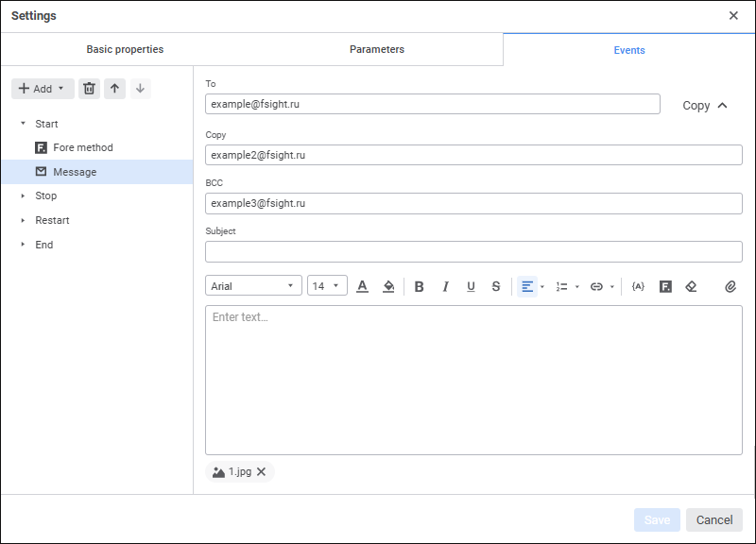The width and height of the screenshot is (756, 544).
Task: Switch to the Basic properties tab
Action: 125,49
